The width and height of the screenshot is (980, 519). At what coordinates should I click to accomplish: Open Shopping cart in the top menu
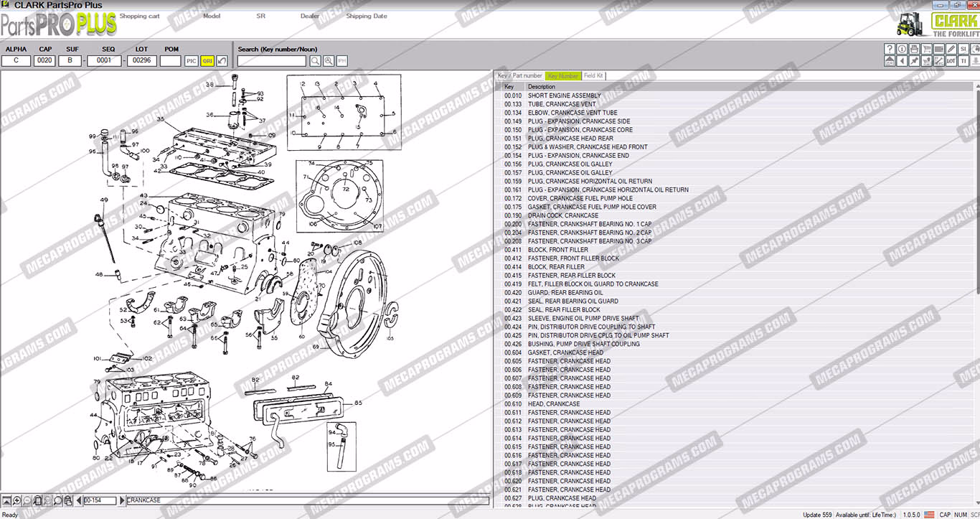(139, 16)
